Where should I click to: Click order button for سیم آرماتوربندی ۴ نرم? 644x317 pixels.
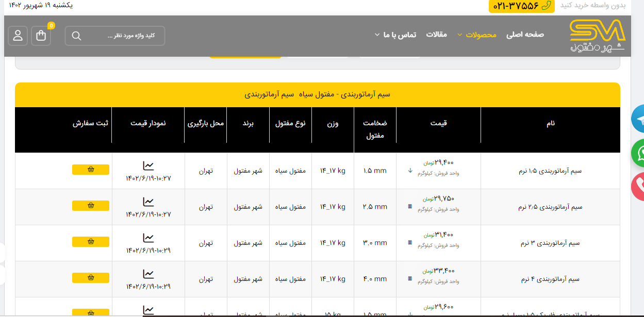pos(91,278)
